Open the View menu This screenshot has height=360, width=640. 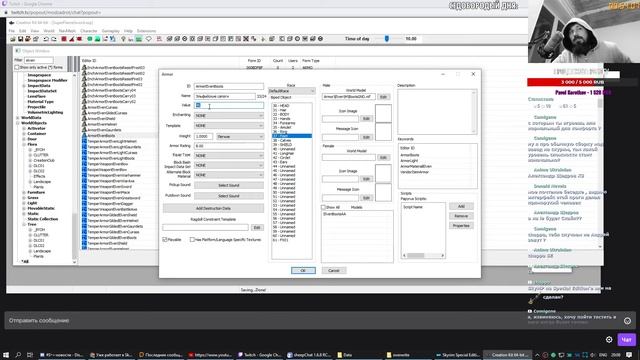(x=35, y=31)
